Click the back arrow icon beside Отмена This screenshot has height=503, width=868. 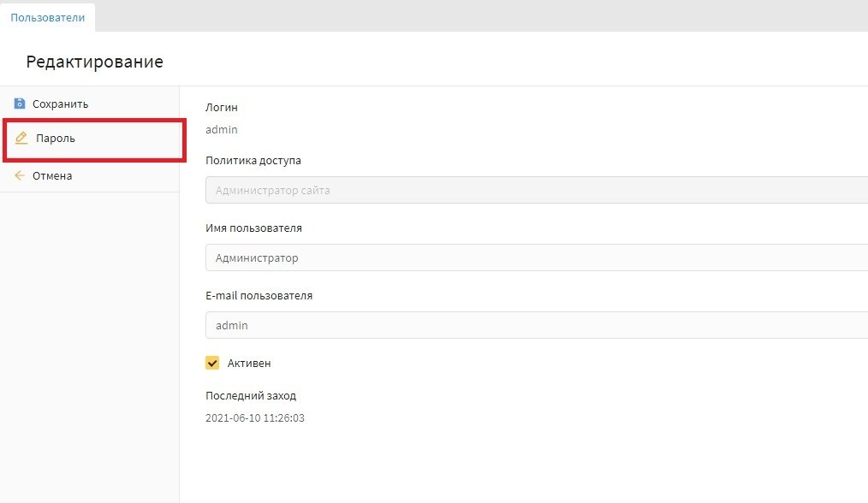pos(20,175)
